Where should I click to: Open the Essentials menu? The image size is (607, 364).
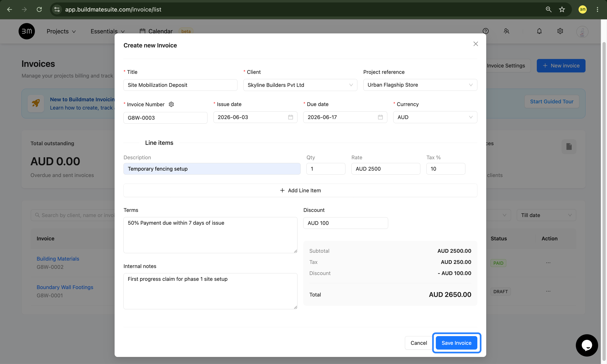tap(108, 31)
